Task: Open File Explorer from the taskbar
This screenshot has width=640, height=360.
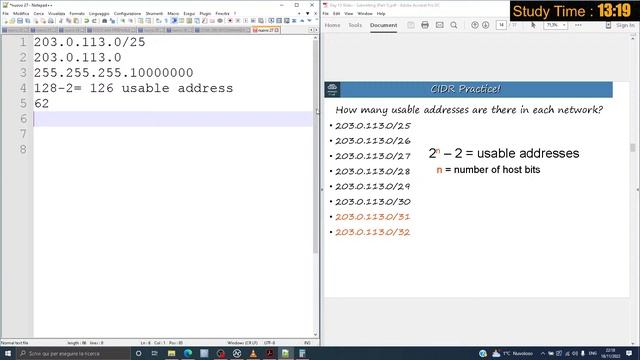Action: [171, 353]
